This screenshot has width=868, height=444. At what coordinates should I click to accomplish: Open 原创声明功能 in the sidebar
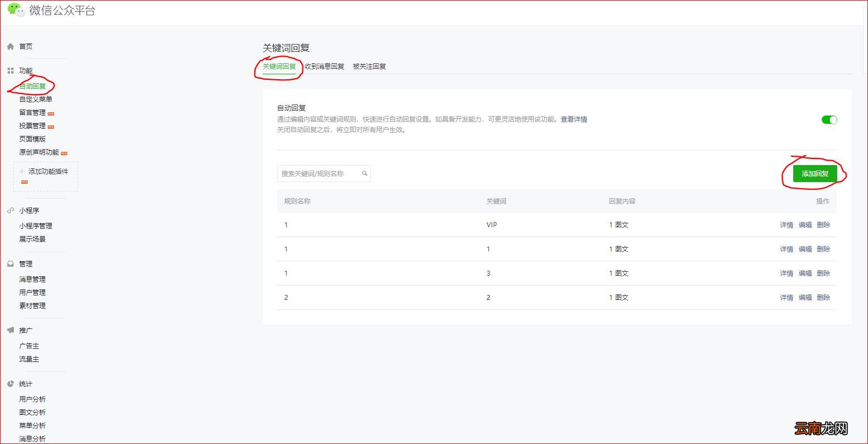coord(39,152)
